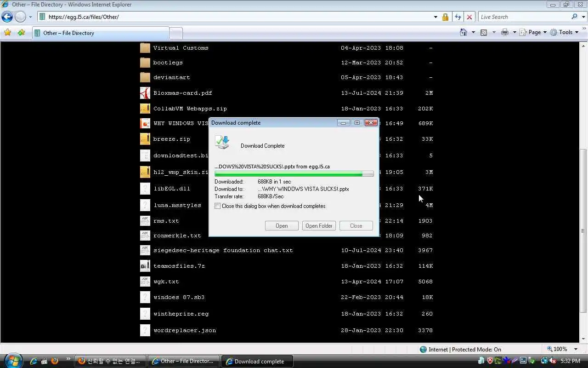Click the zip icon beside CollabVM Webapps.zip
The height and width of the screenshot is (368, 588).
click(x=145, y=109)
